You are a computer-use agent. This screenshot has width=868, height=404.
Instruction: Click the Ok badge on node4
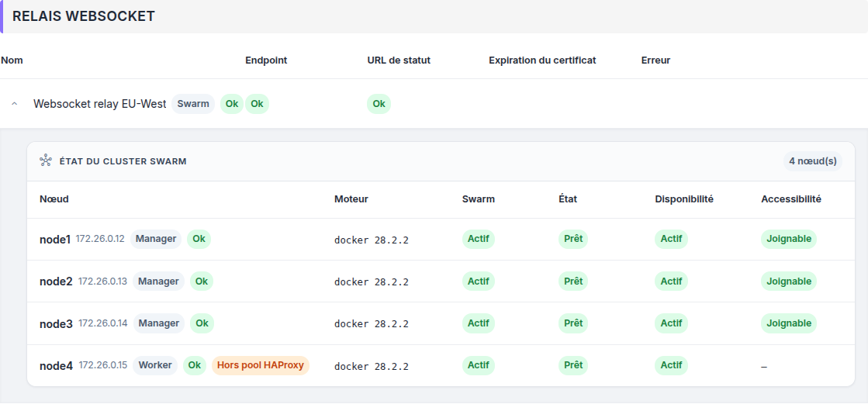pos(194,365)
